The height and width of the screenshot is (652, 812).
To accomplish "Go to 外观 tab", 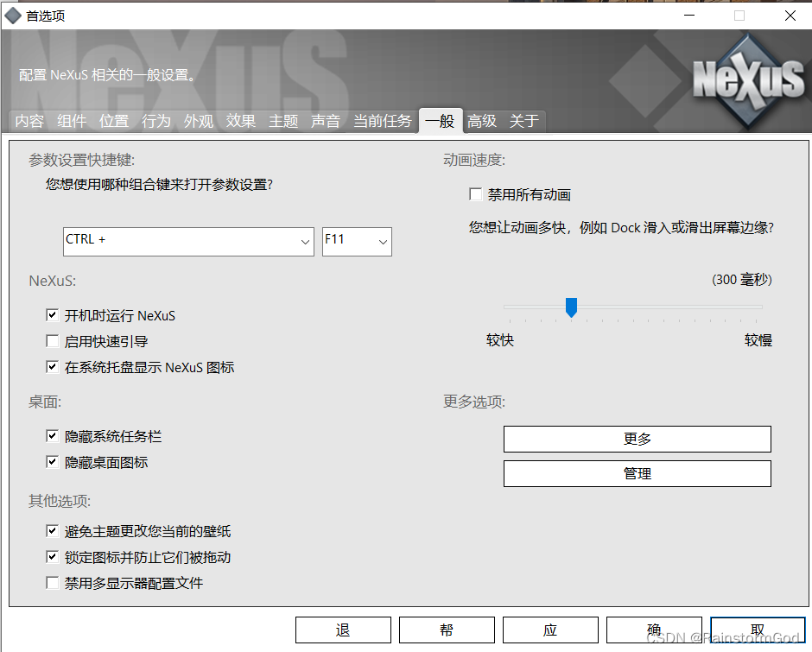I will 199,121.
